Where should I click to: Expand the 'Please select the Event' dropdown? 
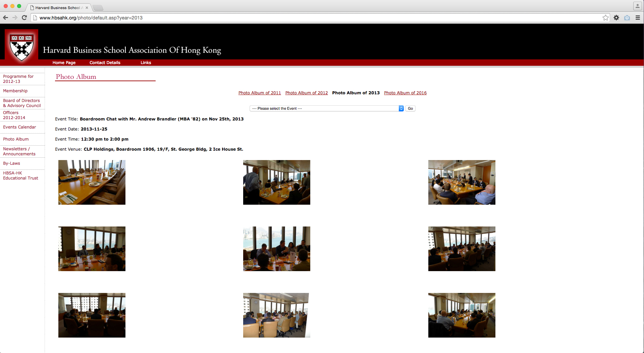(326, 108)
